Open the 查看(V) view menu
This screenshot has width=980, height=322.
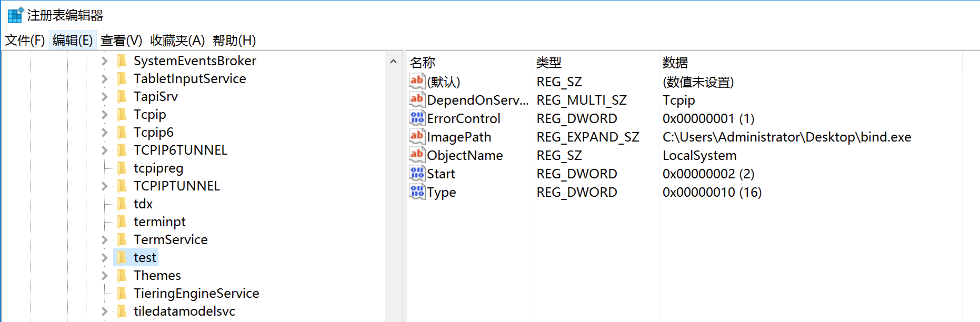pos(121,41)
